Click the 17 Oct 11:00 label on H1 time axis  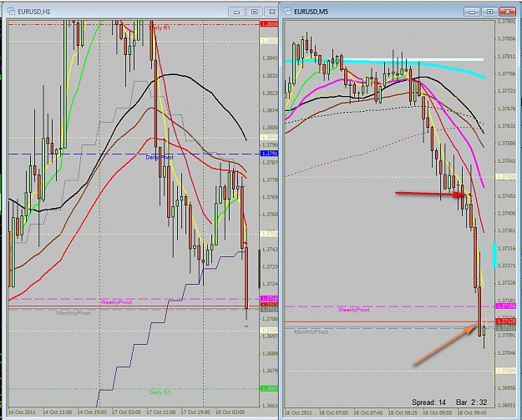click(x=161, y=412)
